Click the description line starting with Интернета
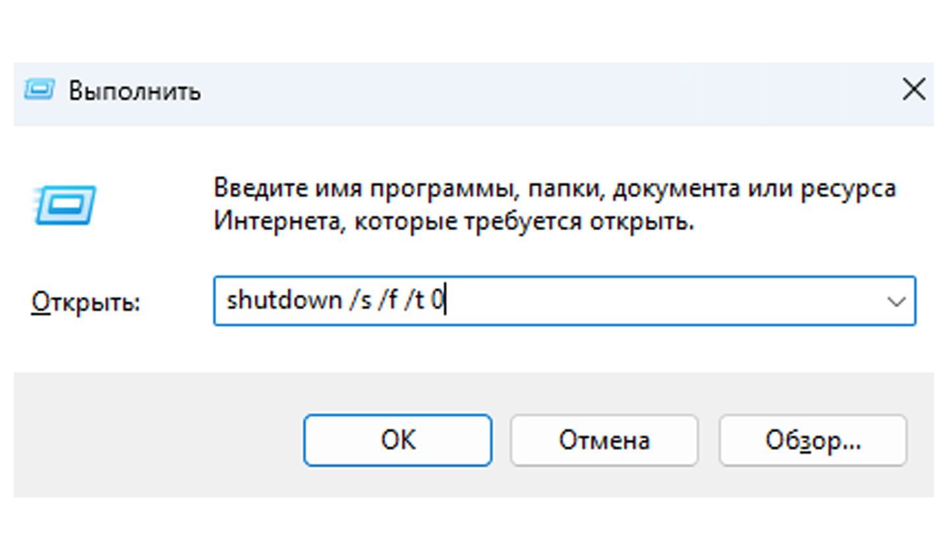 click(x=453, y=221)
